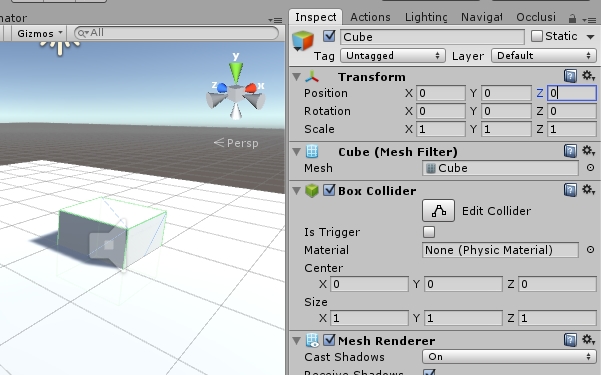Open Transform component help icon
601x375 pixels.
coord(570,76)
